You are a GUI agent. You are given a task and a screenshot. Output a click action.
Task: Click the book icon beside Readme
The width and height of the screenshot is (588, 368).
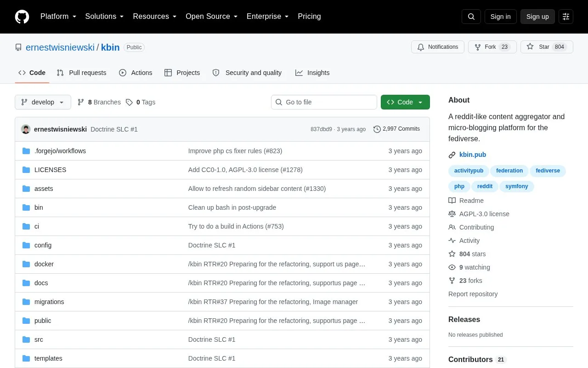(452, 201)
